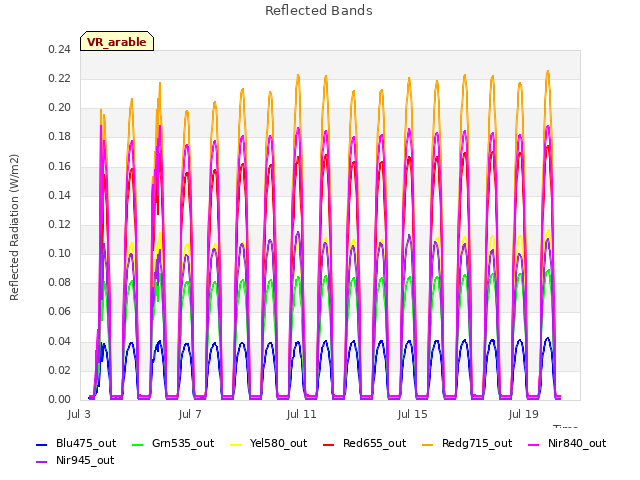This screenshot has height=480, width=640.
Task: Toggle the Grn535_out legend entry
Action: tap(173, 443)
